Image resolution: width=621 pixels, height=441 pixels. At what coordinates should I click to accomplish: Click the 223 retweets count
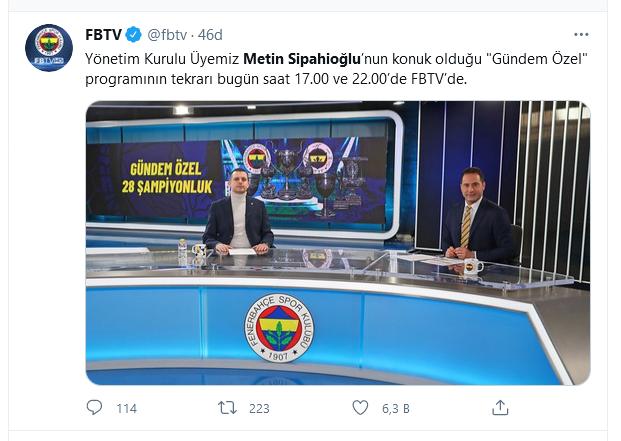tap(259, 409)
